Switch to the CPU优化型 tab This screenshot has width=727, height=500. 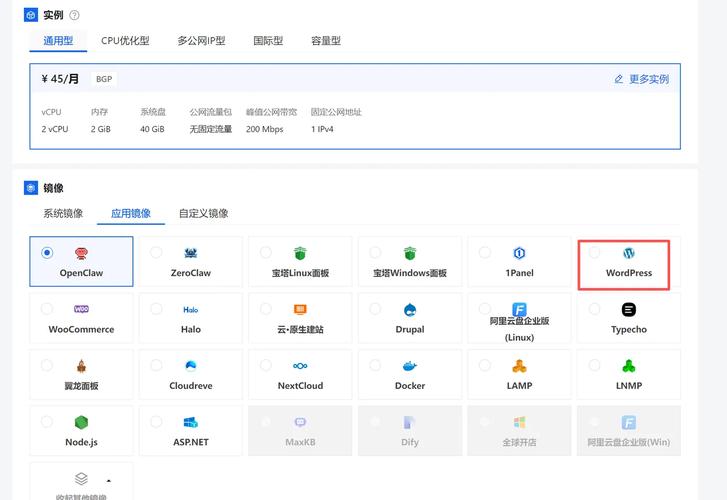125,41
